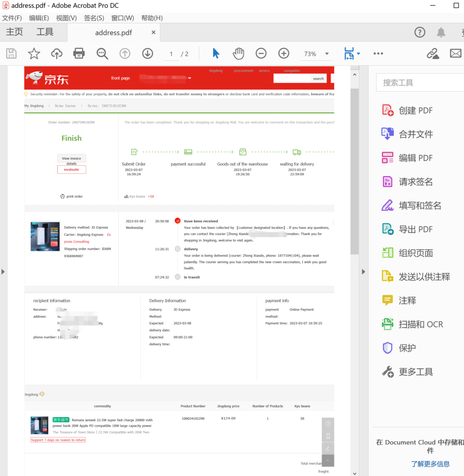Open the fit page options dropdown
This screenshot has height=476, width=464.
[358, 54]
